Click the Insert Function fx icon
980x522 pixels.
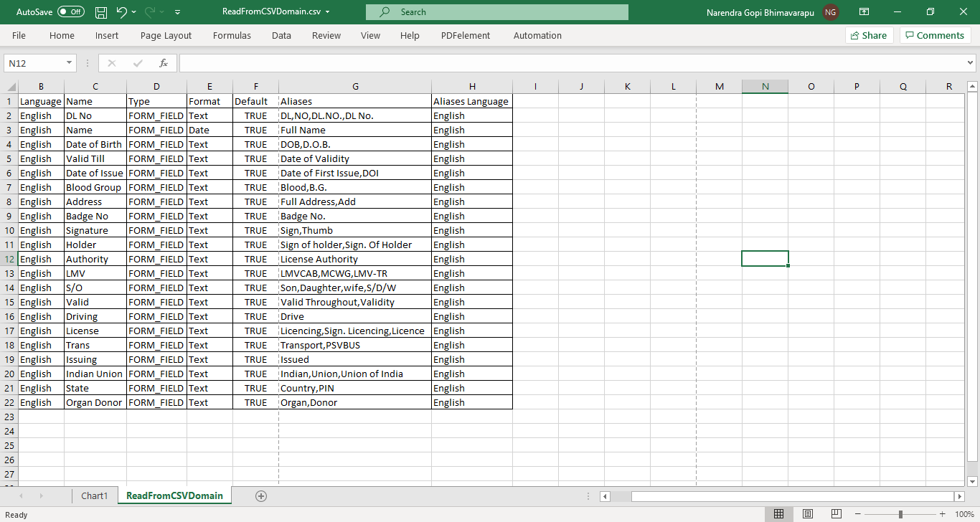[x=164, y=63]
